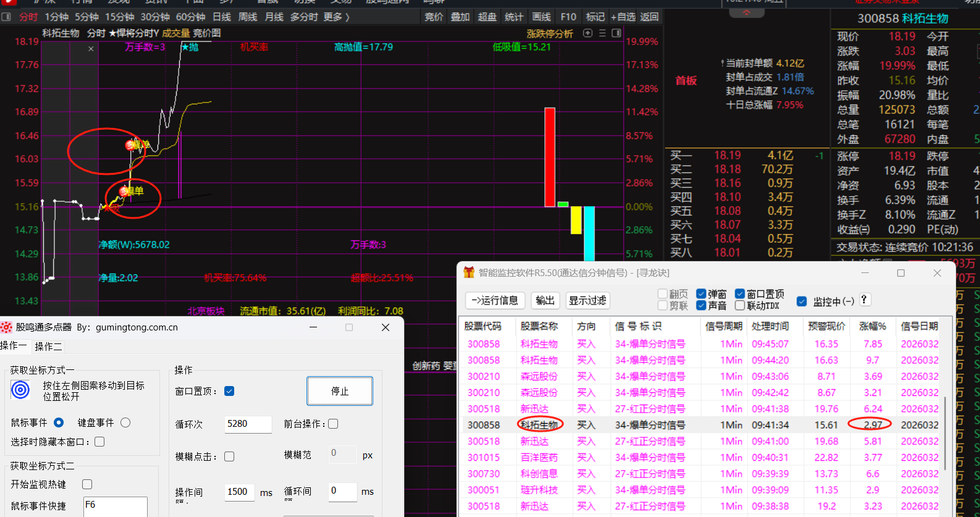The height and width of the screenshot is (517, 980).
Task: Click the tall red volume bar
Action: tap(549, 157)
